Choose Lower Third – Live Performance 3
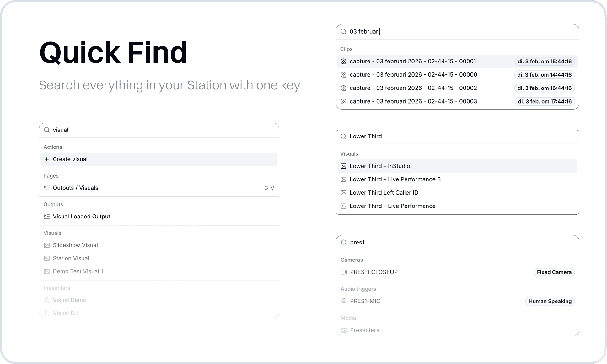 [x=457, y=179]
